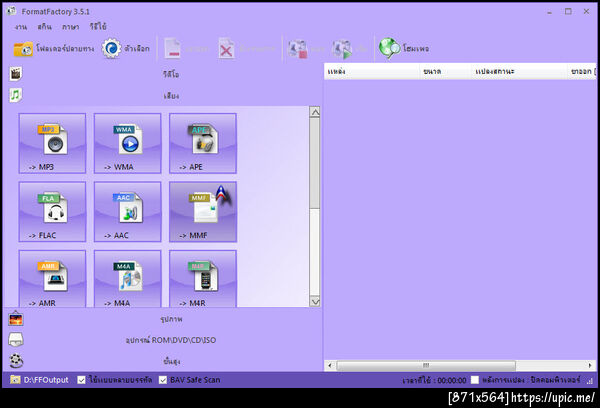Open the Language menu
This screenshot has width=600, height=408.
pyautogui.click(x=70, y=27)
